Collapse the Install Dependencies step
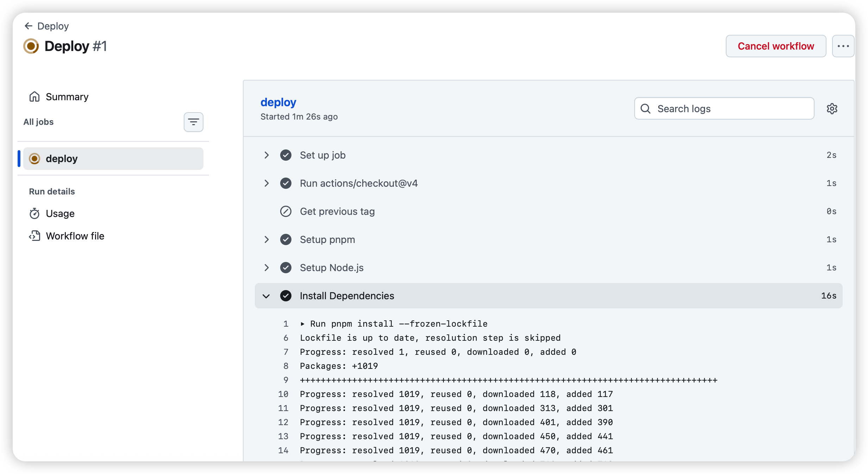The height and width of the screenshot is (474, 868). [x=266, y=296]
